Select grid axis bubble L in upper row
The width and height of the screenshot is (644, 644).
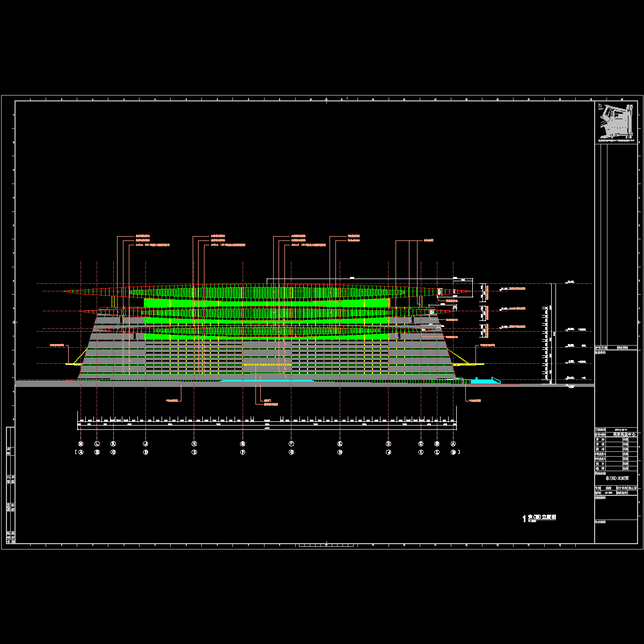[x=97, y=444]
